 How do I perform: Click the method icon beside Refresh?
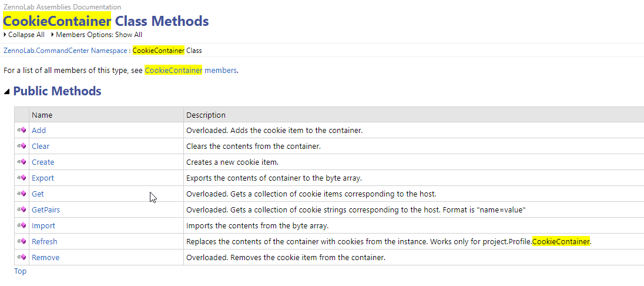(x=21, y=241)
